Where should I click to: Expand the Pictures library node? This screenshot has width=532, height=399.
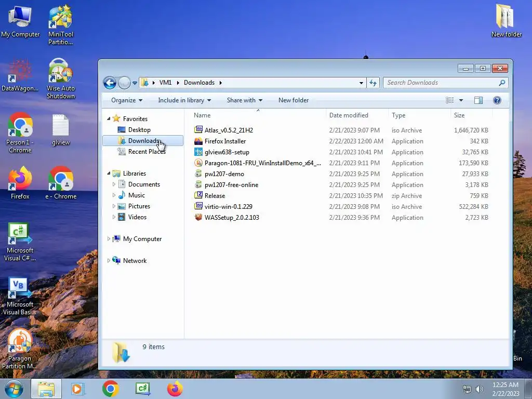[x=114, y=206]
